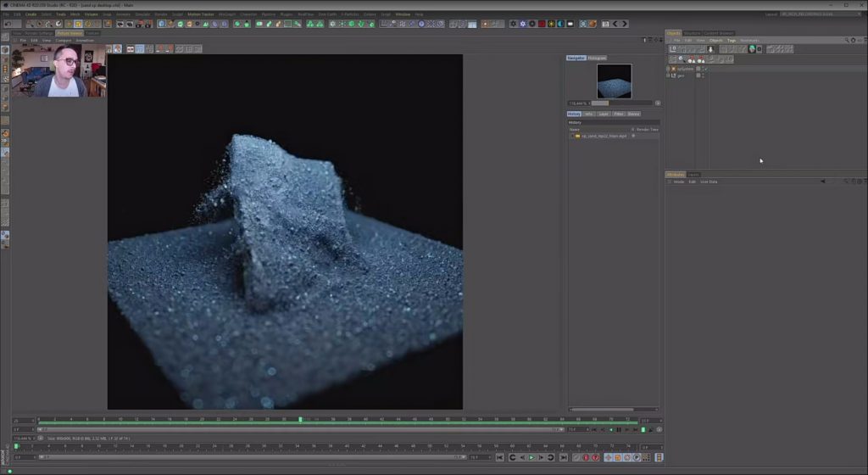Click the orange sphere material icon
Image resolution: width=868 pixels, height=475 pixels.
tap(593, 24)
